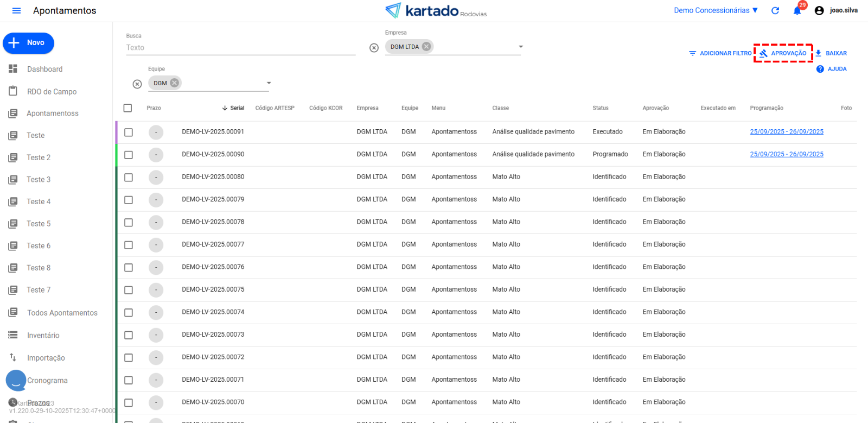This screenshot has height=423, width=868.
Task: Click the Novo button
Action: (29, 43)
